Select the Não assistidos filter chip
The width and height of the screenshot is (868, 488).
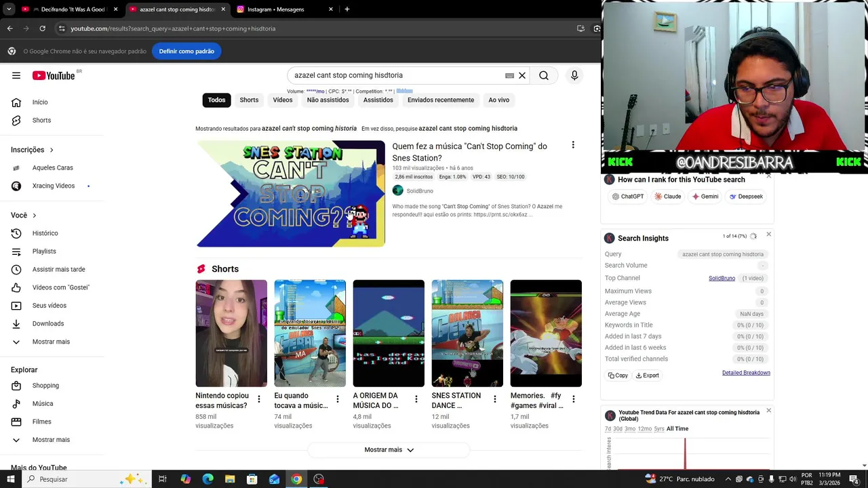click(328, 100)
